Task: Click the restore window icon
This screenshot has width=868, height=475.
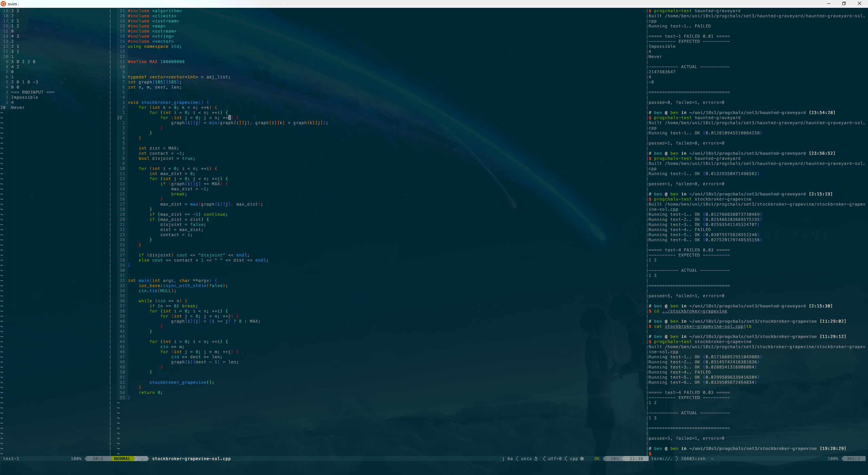Action: click(x=844, y=3)
